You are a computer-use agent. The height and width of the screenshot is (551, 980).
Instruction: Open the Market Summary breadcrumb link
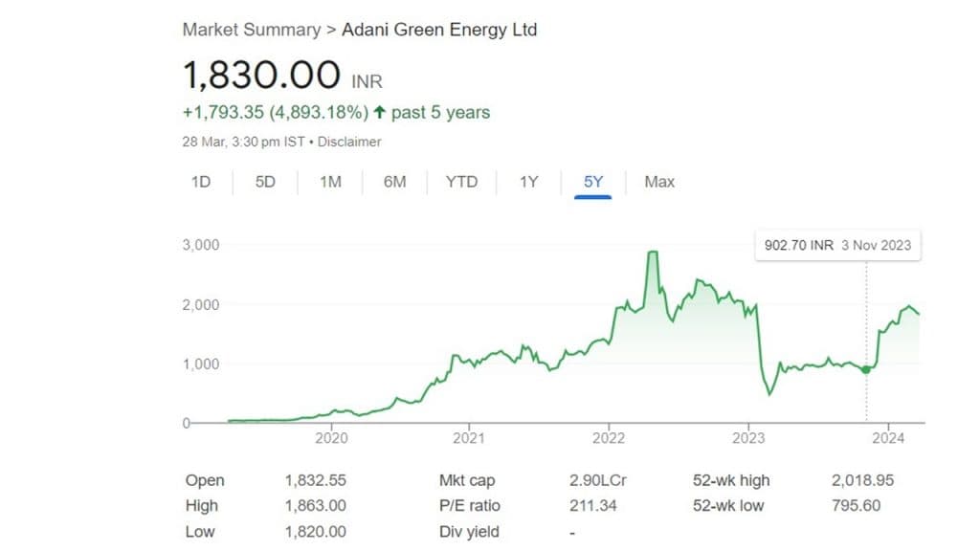point(252,30)
